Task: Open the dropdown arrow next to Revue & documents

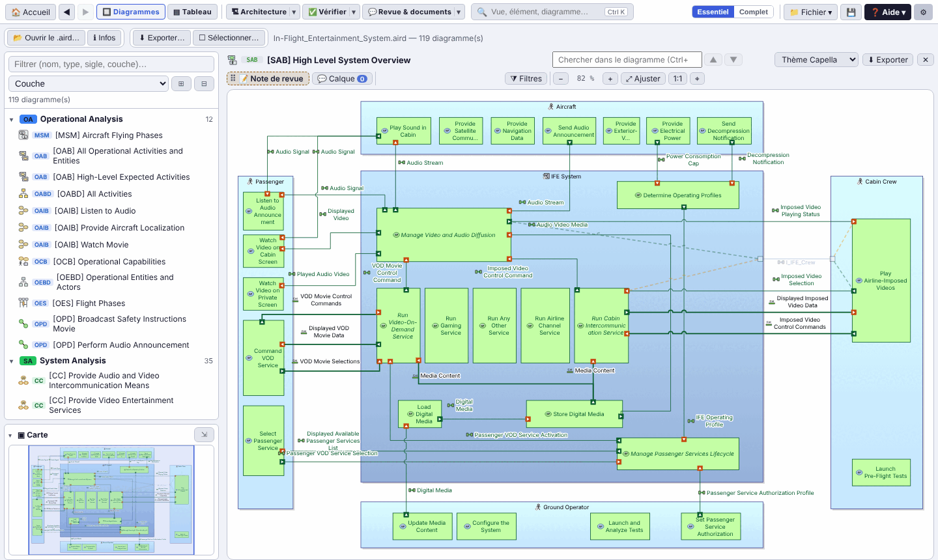Action: coord(459,12)
